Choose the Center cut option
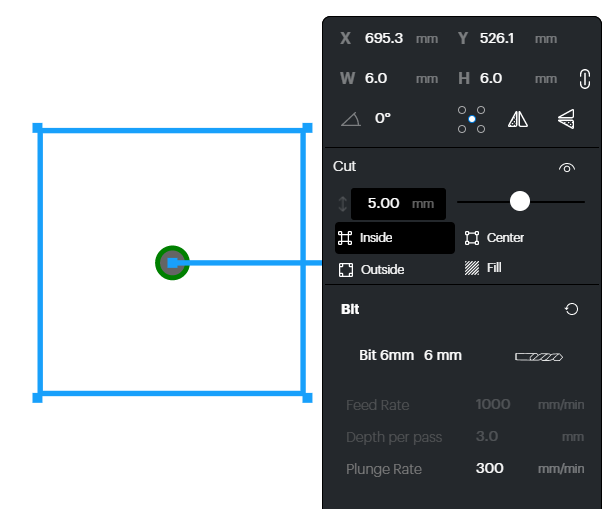This screenshot has width=610, height=509. 494,238
